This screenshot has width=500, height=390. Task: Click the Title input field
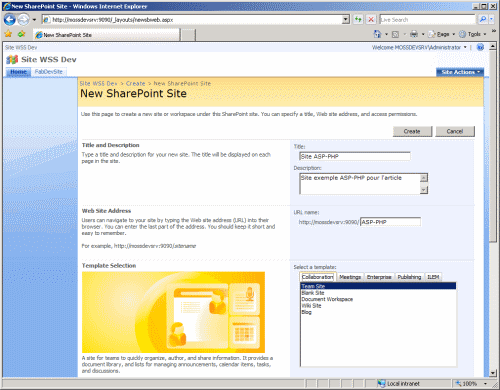tap(355, 156)
